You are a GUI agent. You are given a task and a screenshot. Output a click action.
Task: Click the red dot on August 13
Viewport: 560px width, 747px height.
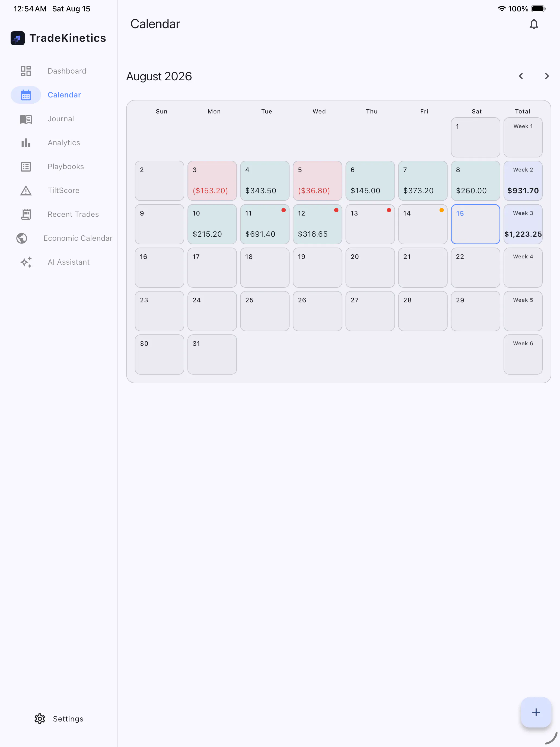tap(389, 210)
